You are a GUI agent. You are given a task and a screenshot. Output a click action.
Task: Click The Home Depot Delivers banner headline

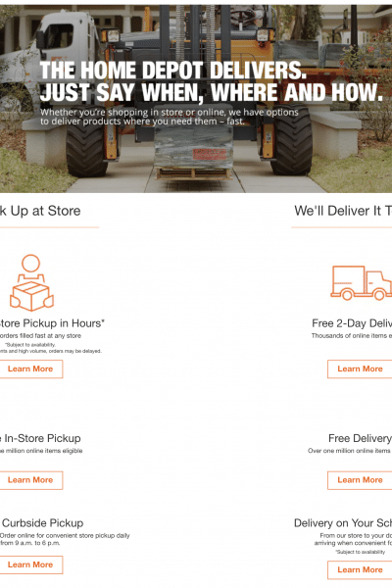click(x=212, y=81)
